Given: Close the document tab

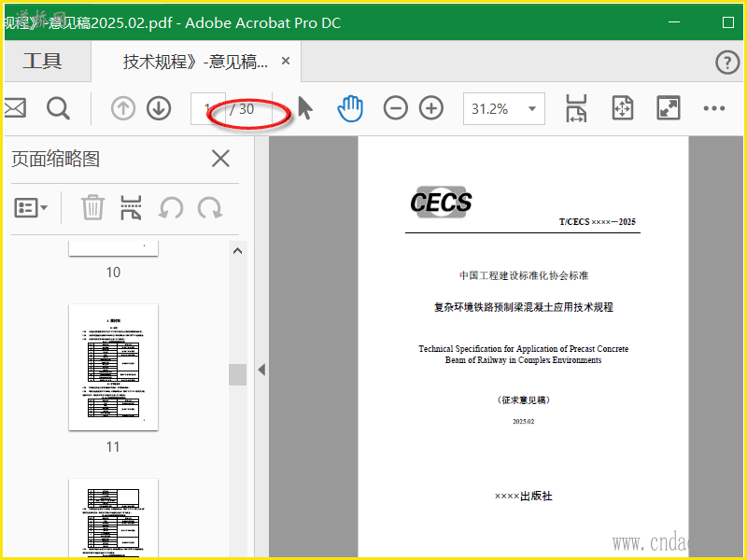Looking at the screenshot, I should point(286,61).
